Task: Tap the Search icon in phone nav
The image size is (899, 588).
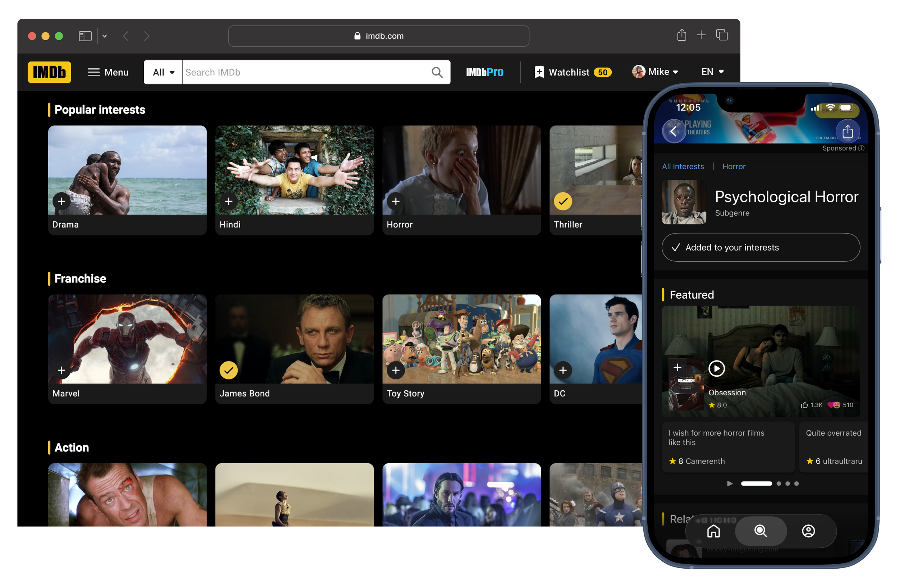Action: click(x=760, y=531)
